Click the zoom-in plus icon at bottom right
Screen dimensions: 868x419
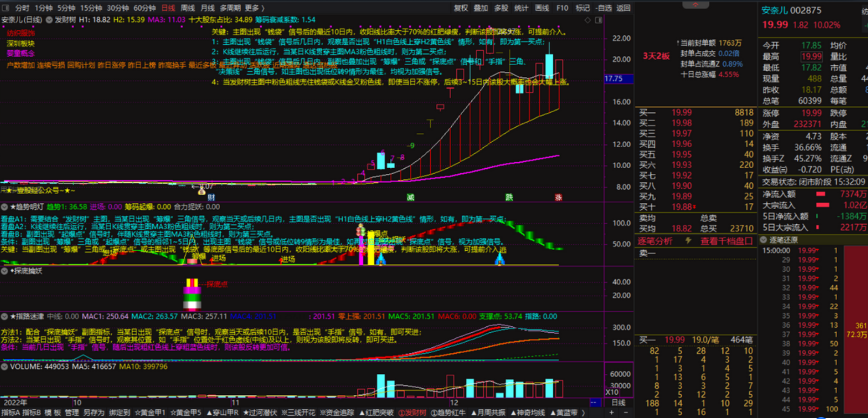pos(611,412)
